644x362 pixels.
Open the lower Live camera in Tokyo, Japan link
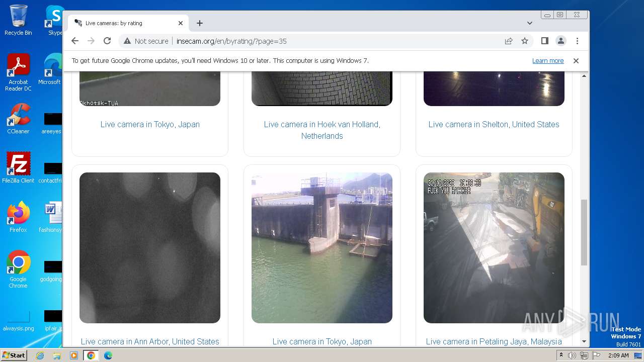(322, 341)
